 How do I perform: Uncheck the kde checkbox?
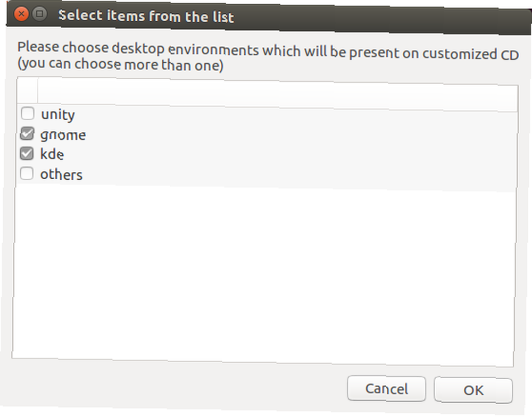27,153
